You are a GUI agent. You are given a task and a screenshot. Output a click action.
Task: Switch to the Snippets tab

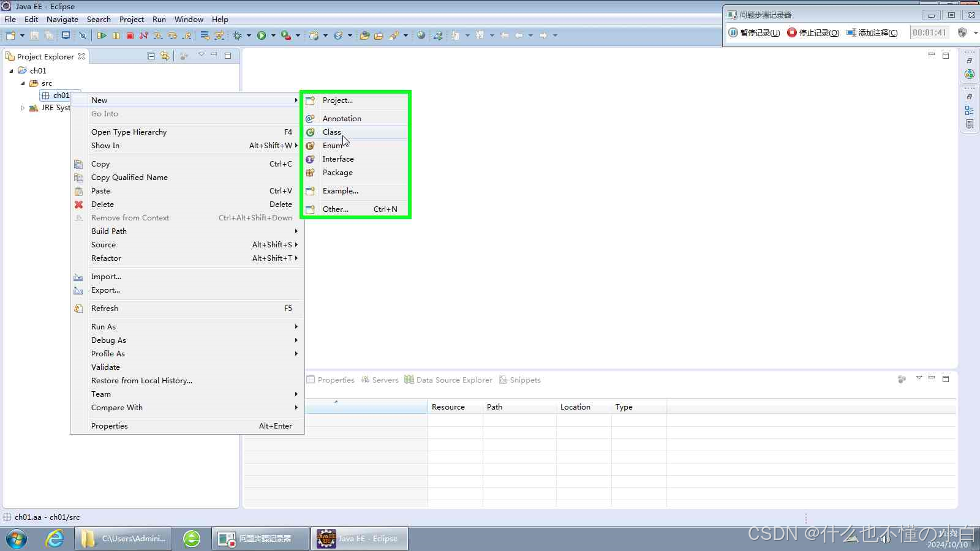[520, 380]
